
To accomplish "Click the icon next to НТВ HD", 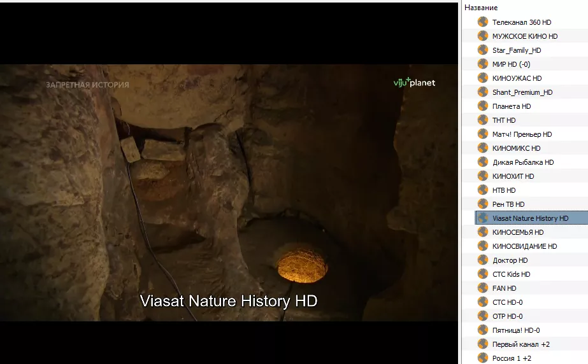I will pos(483,190).
